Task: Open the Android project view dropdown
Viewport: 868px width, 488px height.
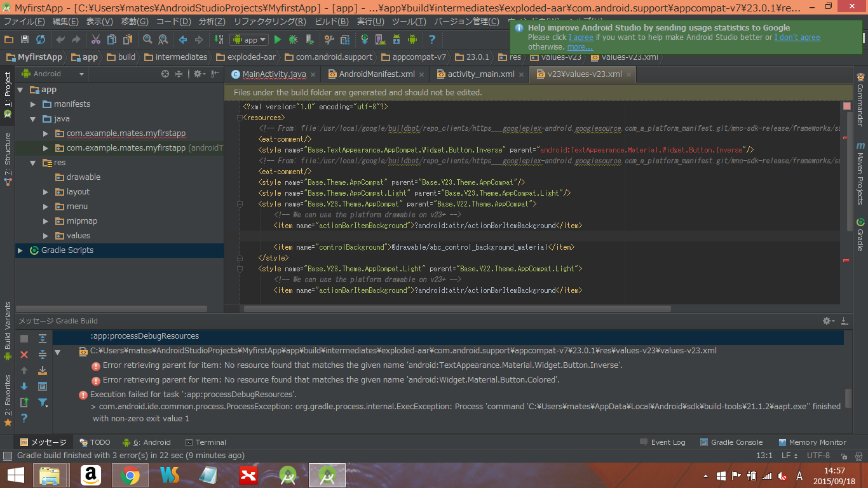Action: 53,74
